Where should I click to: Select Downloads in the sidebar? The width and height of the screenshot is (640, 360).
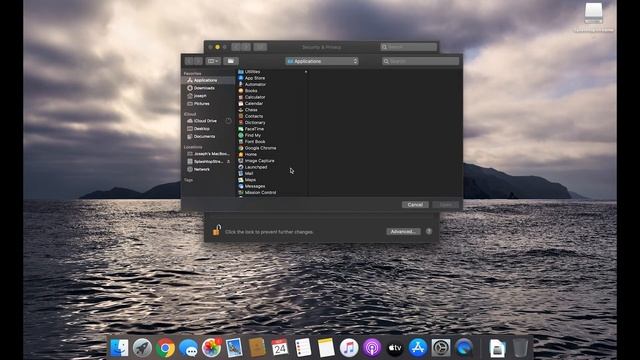point(208,88)
